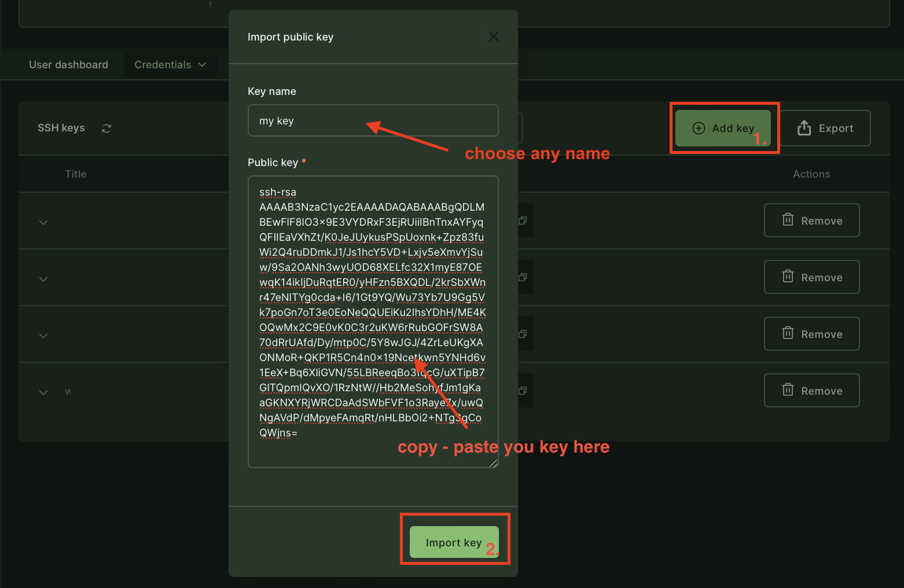Click the Add key button
The image size is (904, 588).
coord(723,128)
